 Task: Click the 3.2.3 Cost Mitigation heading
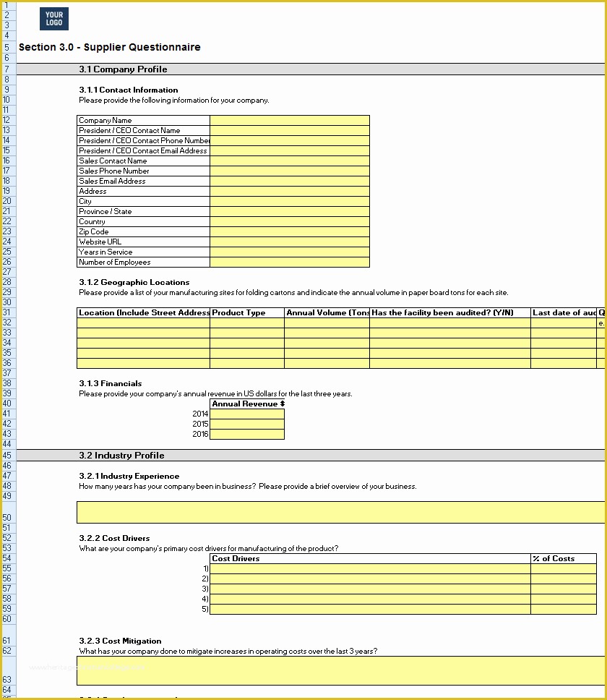[121, 641]
